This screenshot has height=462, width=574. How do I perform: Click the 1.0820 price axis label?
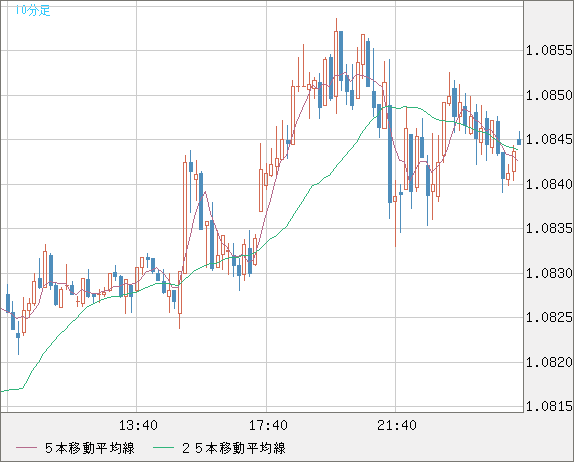(x=549, y=362)
